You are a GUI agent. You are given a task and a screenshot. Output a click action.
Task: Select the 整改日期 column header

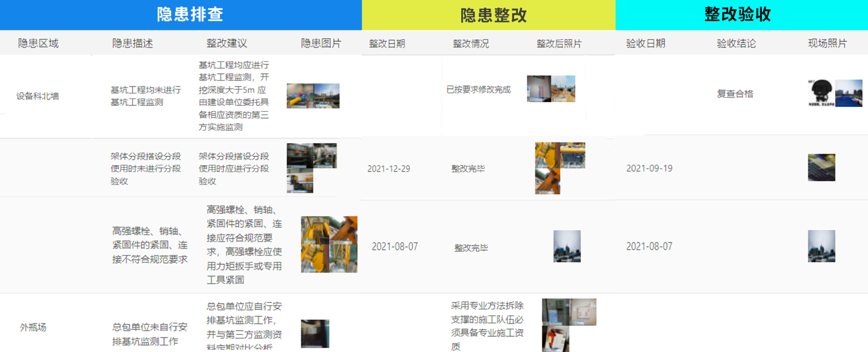(x=387, y=44)
